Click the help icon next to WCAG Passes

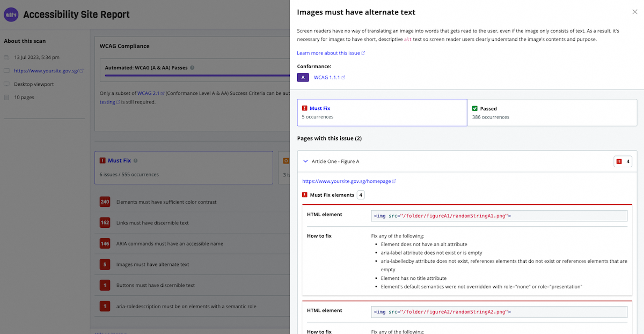[x=192, y=68]
